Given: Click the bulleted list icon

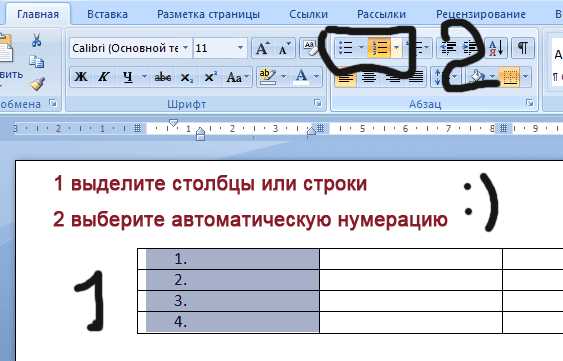Looking at the screenshot, I should (346, 47).
